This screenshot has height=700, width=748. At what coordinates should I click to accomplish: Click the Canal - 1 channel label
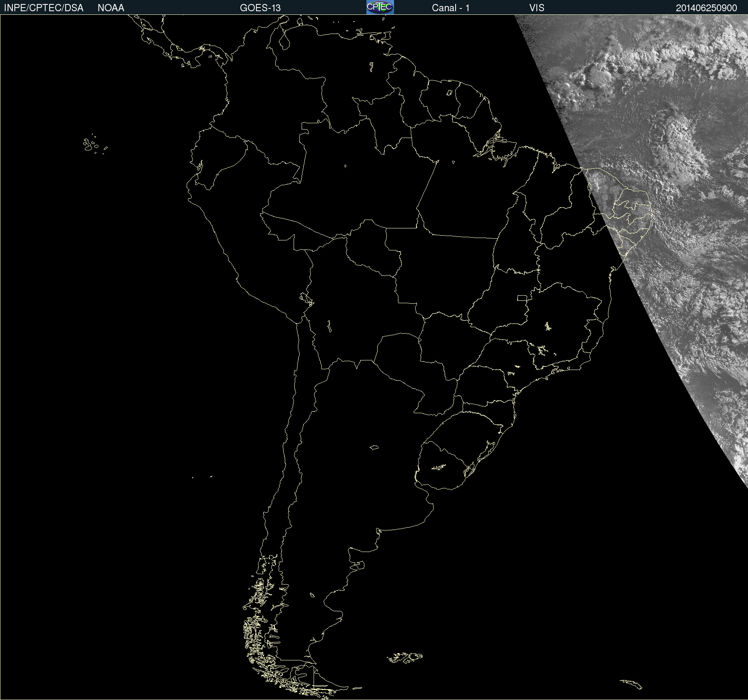coord(450,8)
